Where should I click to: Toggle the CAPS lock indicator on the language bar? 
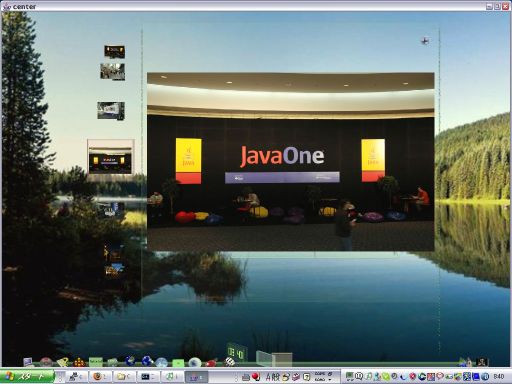[x=320, y=374]
